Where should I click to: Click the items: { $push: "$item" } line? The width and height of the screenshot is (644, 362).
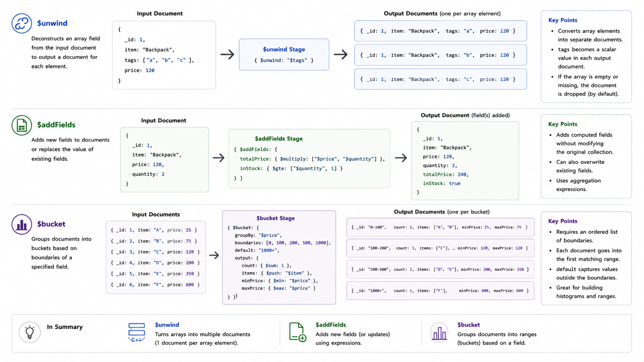point(277,273)
